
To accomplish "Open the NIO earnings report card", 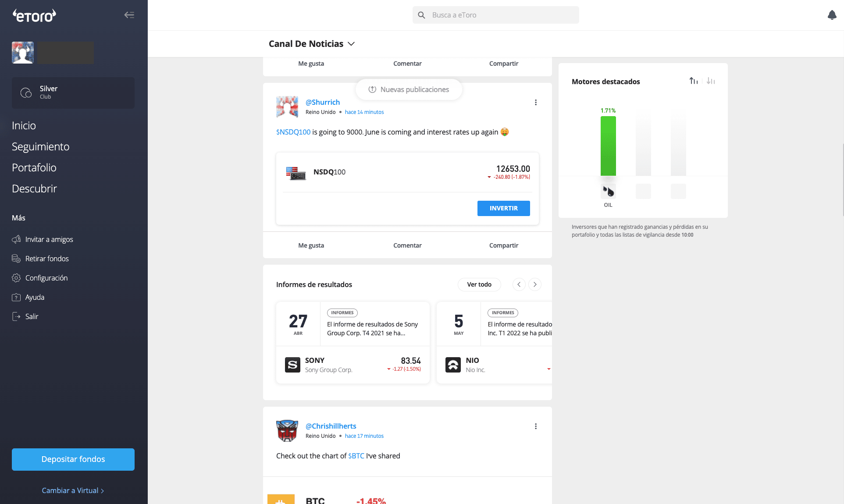I will point(495,343).
